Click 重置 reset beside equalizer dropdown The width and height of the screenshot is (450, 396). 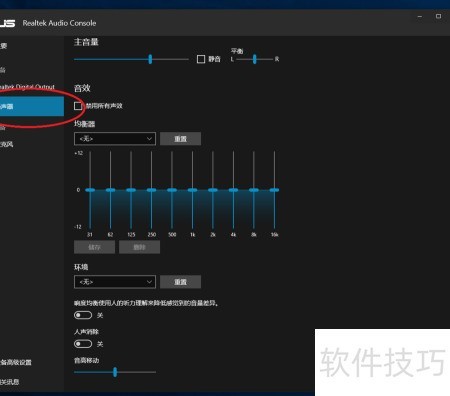[x=180, y=139]
